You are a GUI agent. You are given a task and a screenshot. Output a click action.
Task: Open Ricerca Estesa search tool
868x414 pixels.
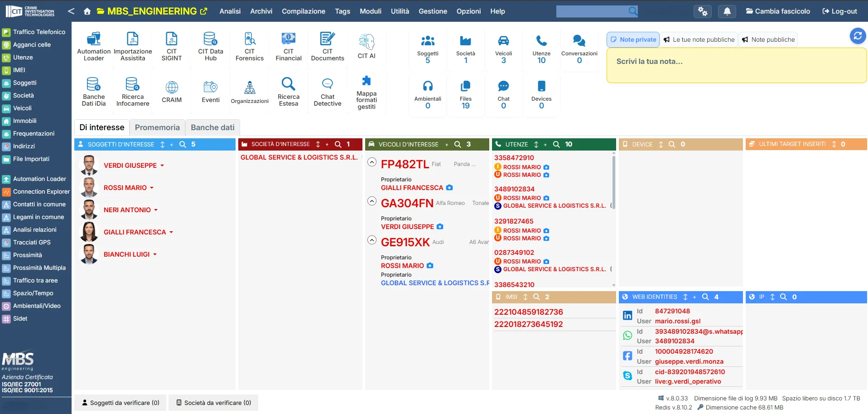coord(289,92)
